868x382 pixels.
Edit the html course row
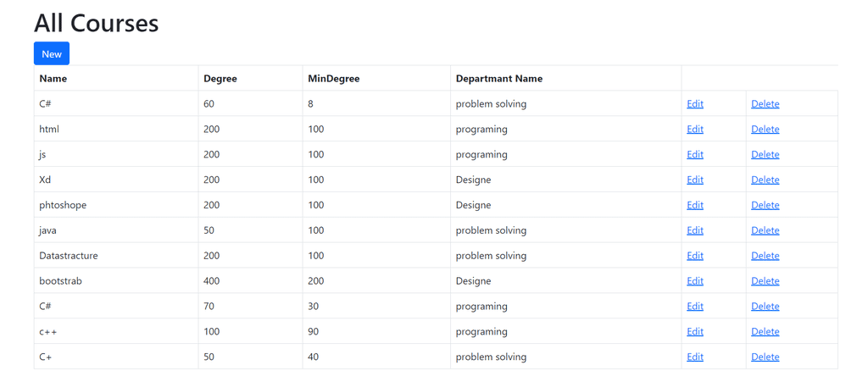click(x=695, y=130)
